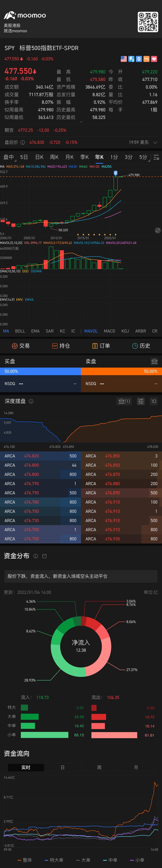The height and width of the screenshot is (868, 162).
Task: Enable the IC overlay indicator
Action: [x=73, y=331]
